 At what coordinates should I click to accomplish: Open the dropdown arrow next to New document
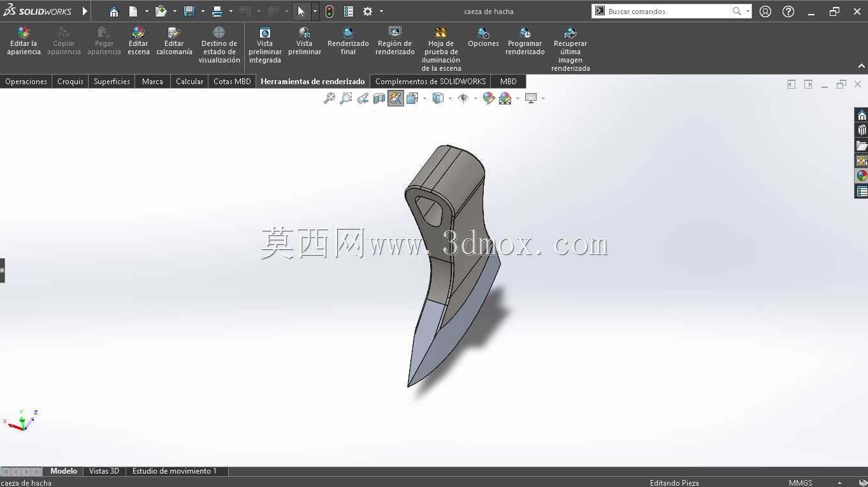[147, 11]
